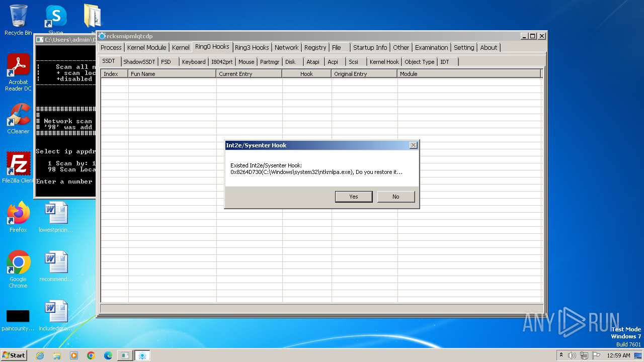Open the folder icon on the desktop
This screenshot has height=362, width=644.
[x=93, y=16]
